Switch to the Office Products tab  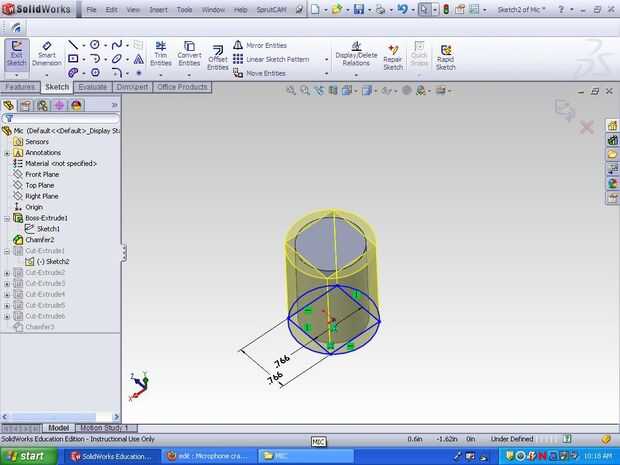pos(182,87)
